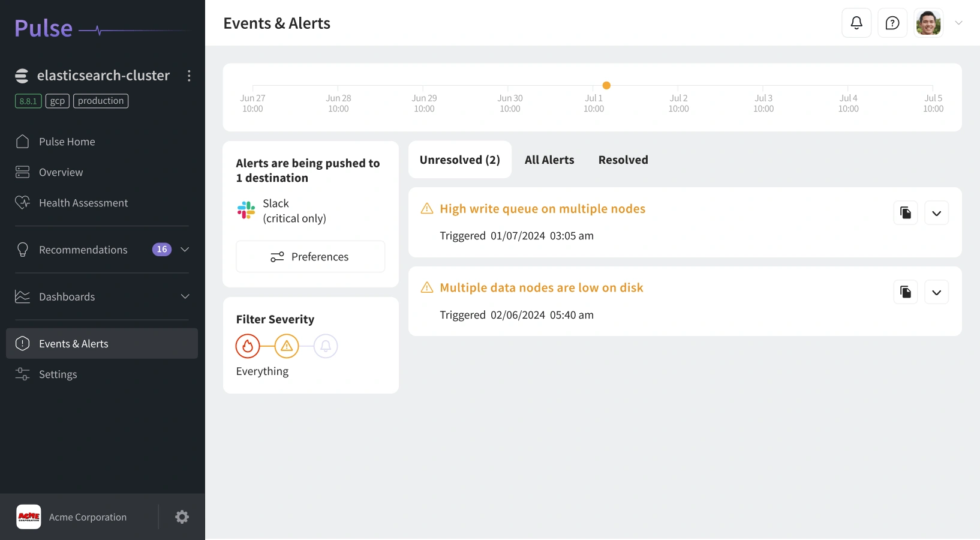Viewport: 980px width, 540px height.
Task: Copy the low on disk alert
Action: [906, 292]
